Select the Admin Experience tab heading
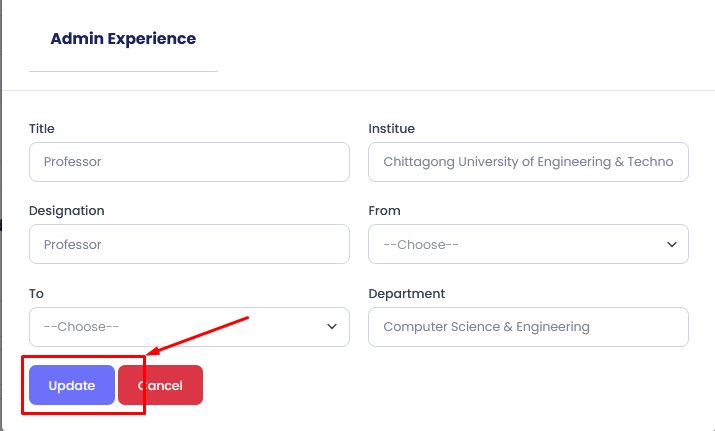This screenshot has height=431, width=715. click(x=123, y=39)
